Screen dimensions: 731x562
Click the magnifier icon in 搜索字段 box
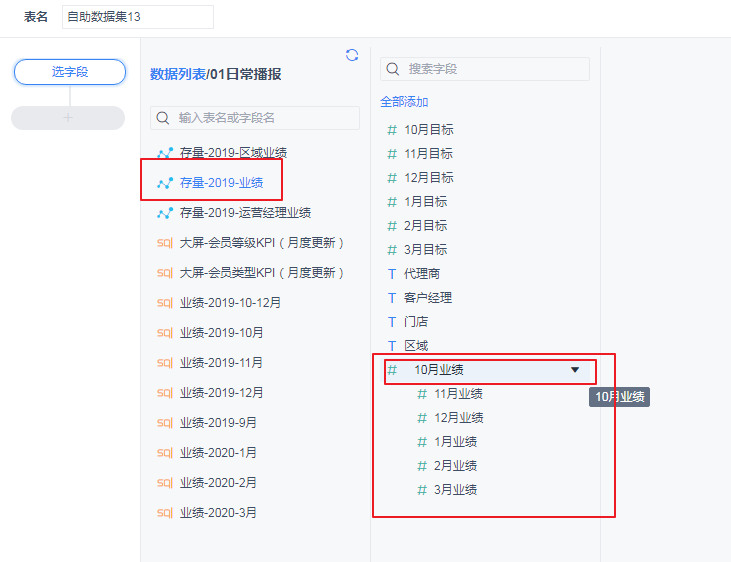(x=393, y=69)
